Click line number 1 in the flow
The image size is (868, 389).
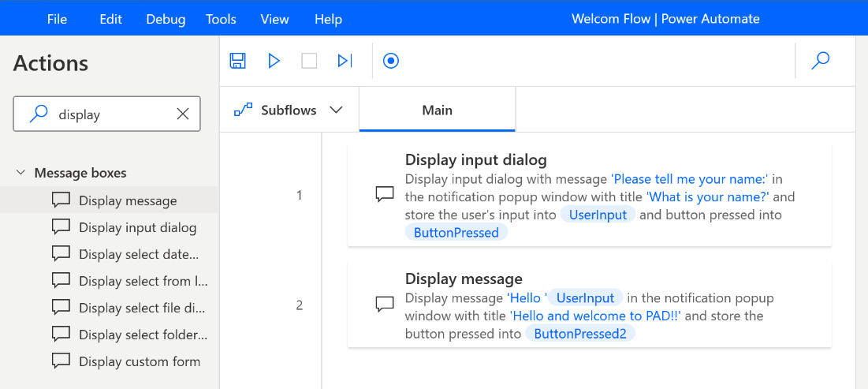coord(300,195)
